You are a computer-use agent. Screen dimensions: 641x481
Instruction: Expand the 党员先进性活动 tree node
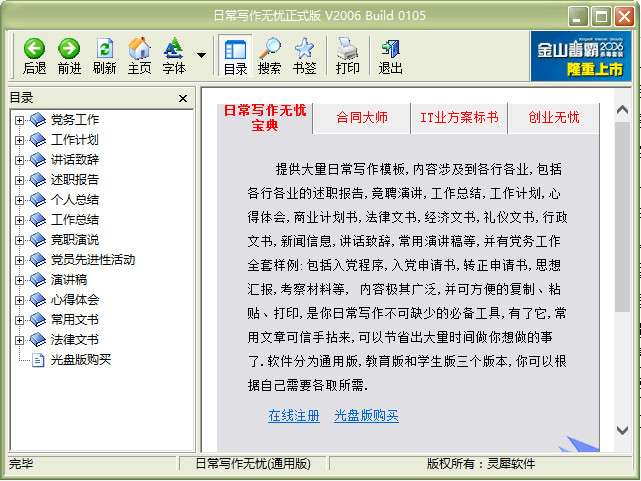click(19, 260)
